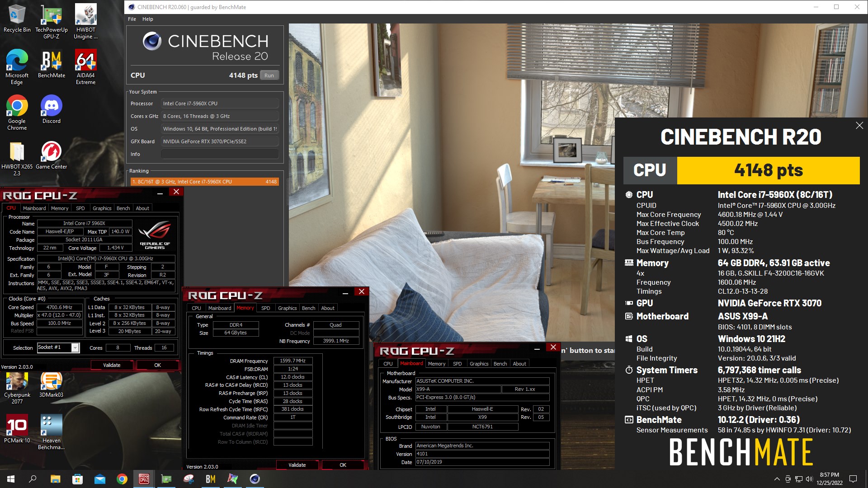This screenshot has width=868, height=488.
Task: Launch Discord desktop icon
Action: click(x=51, y=109)
